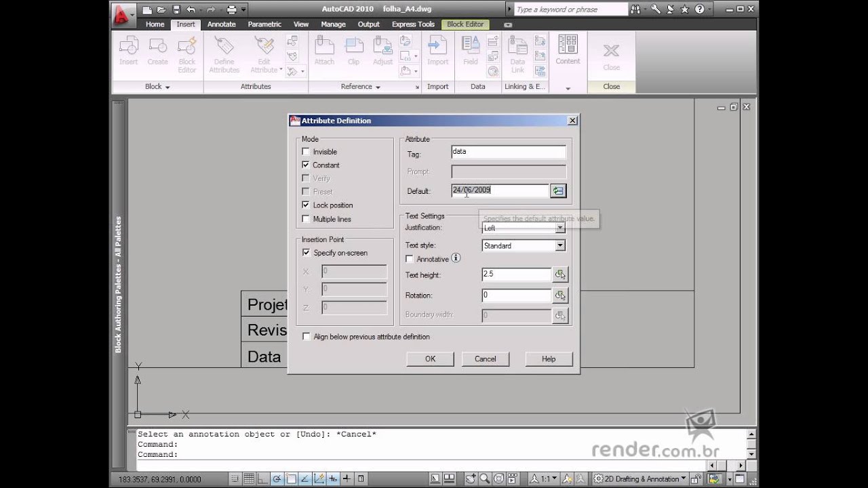
Task: Open the quick access toolbar customize arrow
Action: 244,9
